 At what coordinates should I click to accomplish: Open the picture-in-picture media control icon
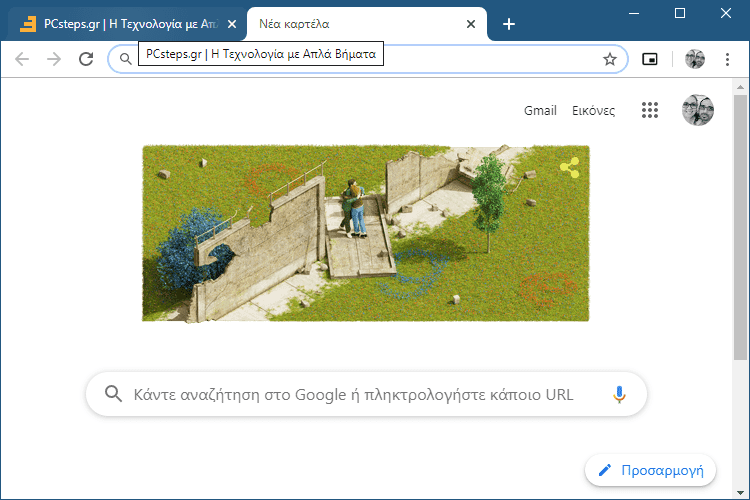pos(650,59)
